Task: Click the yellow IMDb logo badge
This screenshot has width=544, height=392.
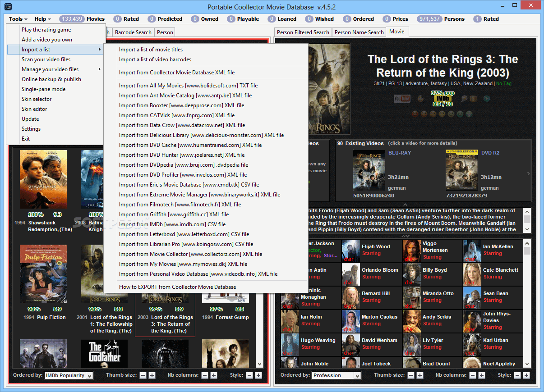Action: click(x=443, y=98)
